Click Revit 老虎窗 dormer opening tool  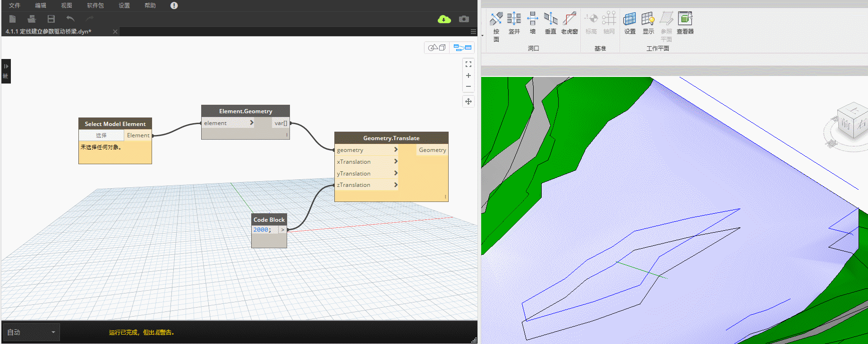click(x=570, y=24)
